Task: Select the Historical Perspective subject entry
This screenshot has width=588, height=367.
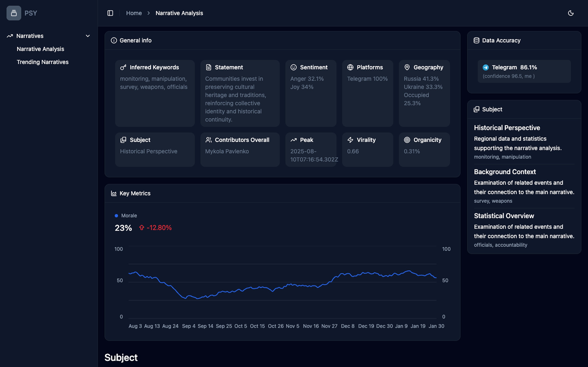Action: click(x=507, y=128)
